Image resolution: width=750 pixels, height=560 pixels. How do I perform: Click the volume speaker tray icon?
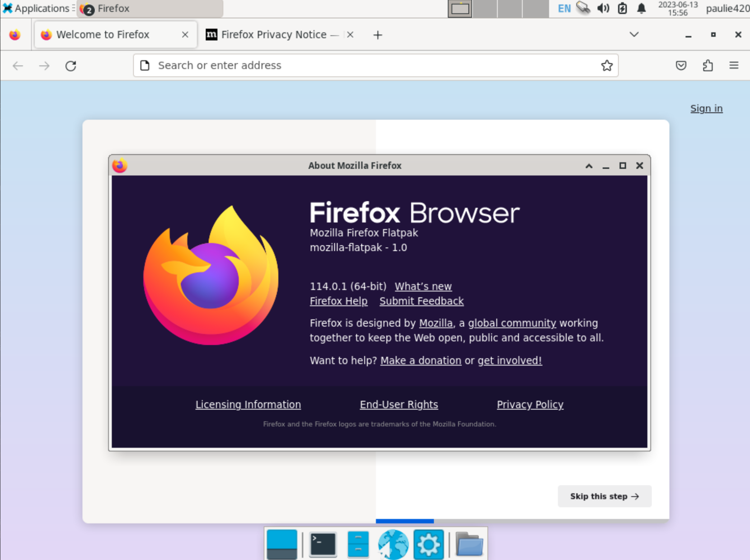pyautogui.click(x=603, y=8)
